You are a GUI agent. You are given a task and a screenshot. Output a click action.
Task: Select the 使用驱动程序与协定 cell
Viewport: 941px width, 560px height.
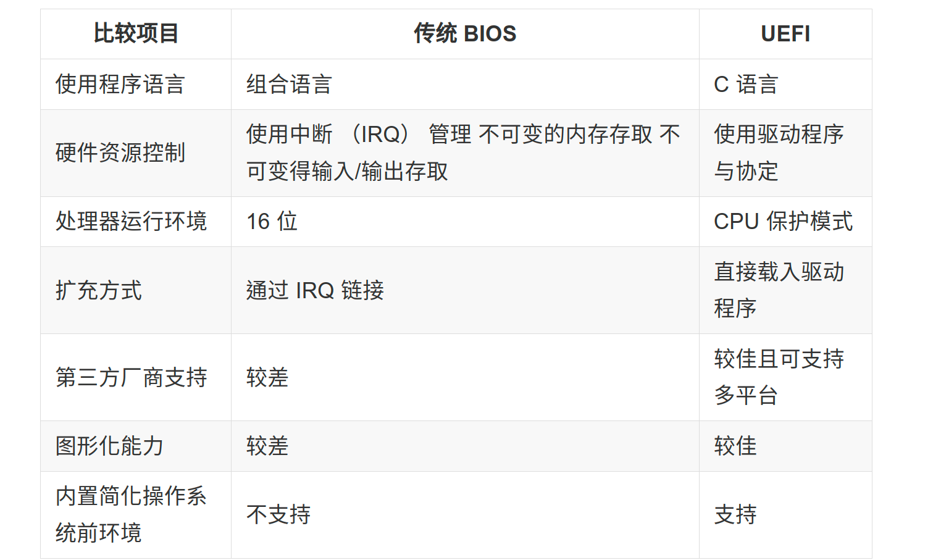click(x=779, y=153)
